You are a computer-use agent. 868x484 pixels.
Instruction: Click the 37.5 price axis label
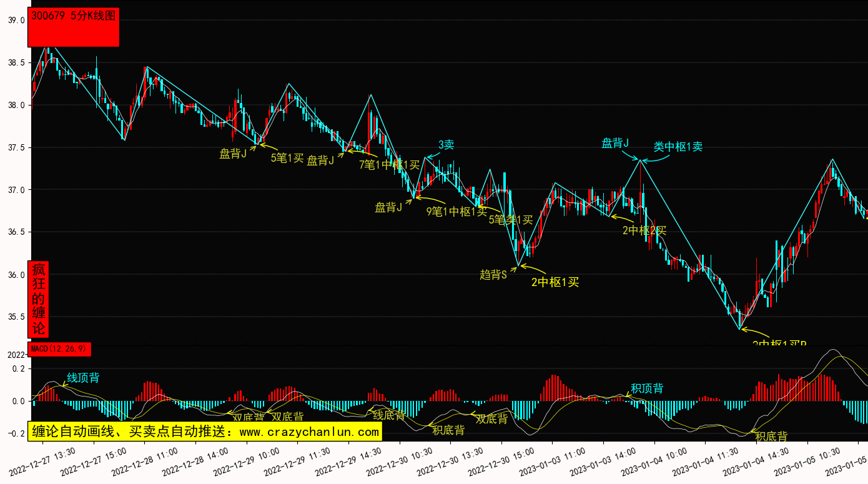[16, 147]
